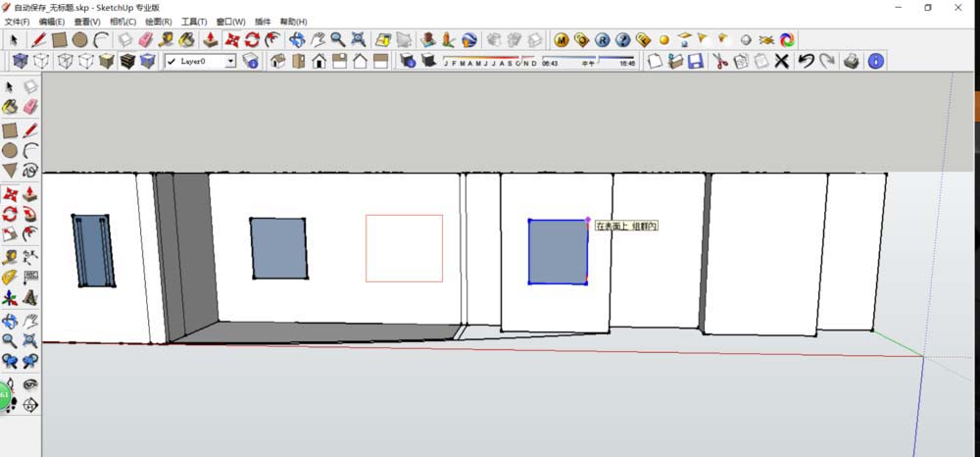Switch to Front view (house icon)

tap(318, 62)
